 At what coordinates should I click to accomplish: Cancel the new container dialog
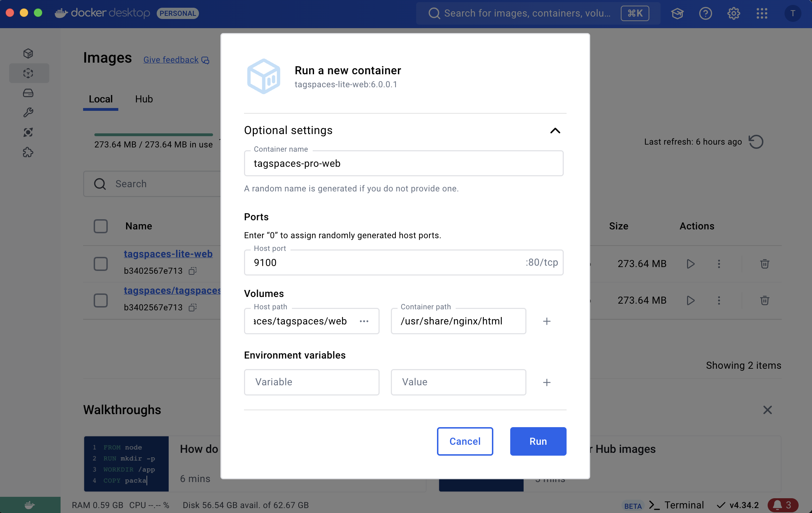point(465,441)
